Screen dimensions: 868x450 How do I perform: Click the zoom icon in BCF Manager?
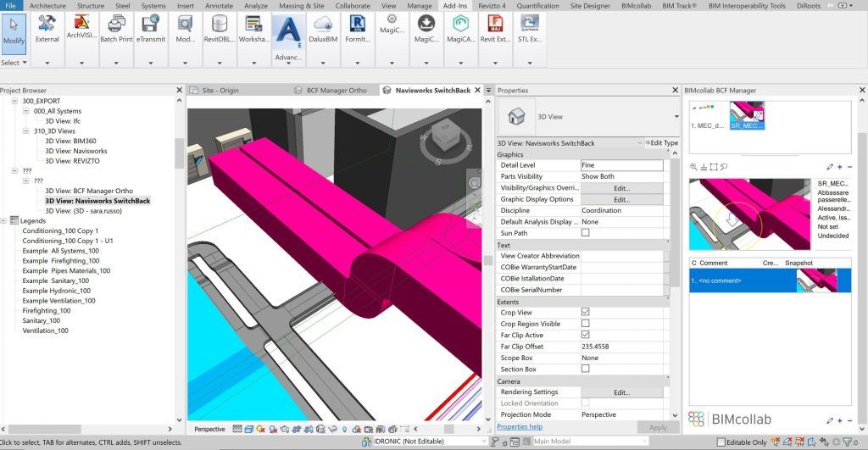(x=694, y=167)
